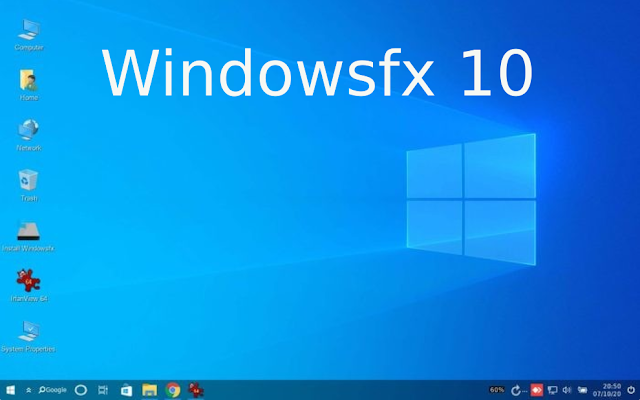Open the task view button
The width and height of the screenshot is (640, 400).
pos(103,390)
